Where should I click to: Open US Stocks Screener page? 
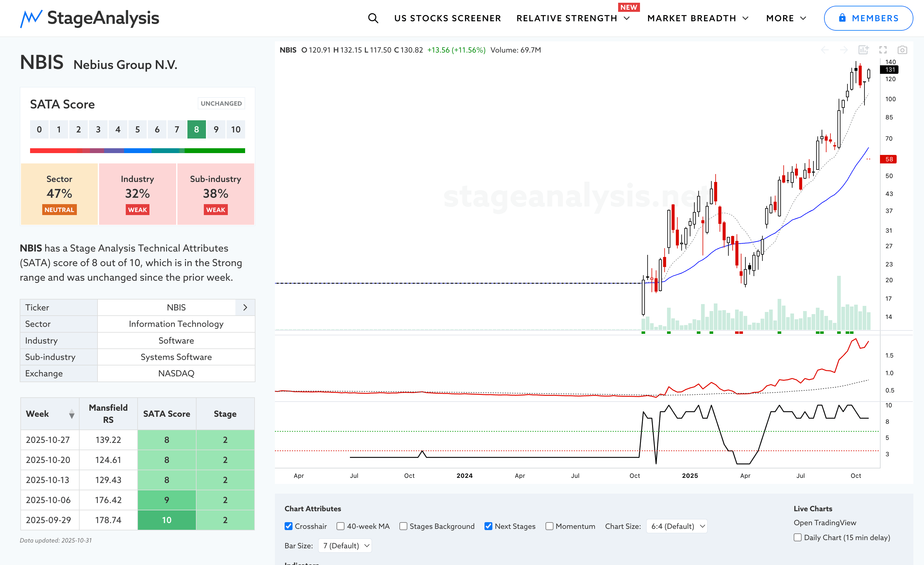click(x=447, y=18)
